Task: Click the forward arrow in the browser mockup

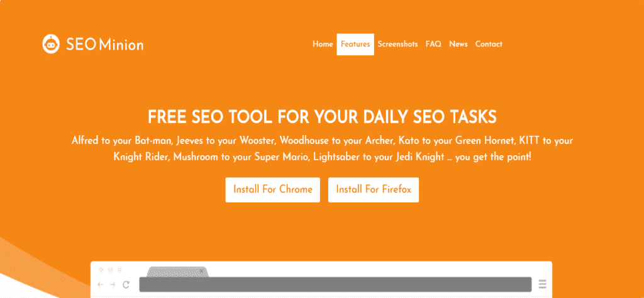Action: (113, 284)
